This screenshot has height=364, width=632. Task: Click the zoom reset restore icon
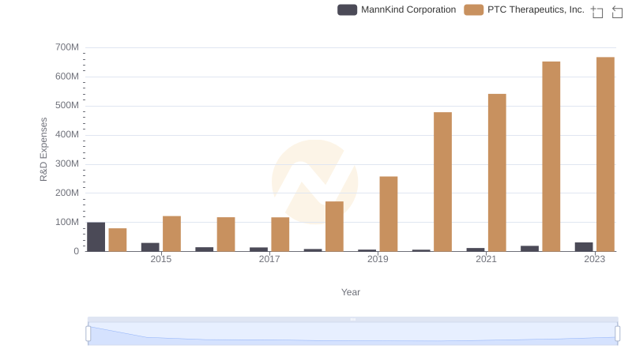(x=617, y=12)
